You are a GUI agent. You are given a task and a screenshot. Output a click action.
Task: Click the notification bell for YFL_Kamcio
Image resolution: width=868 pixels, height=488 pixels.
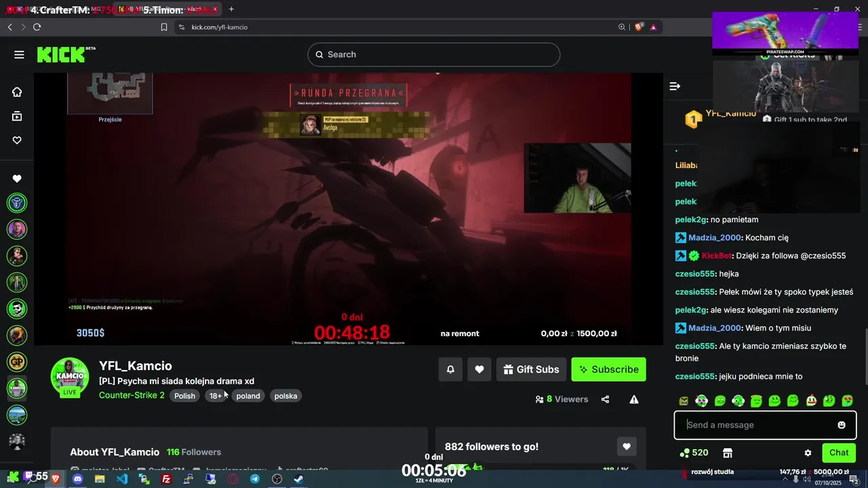pyautogui.click(x=450, y=369)
